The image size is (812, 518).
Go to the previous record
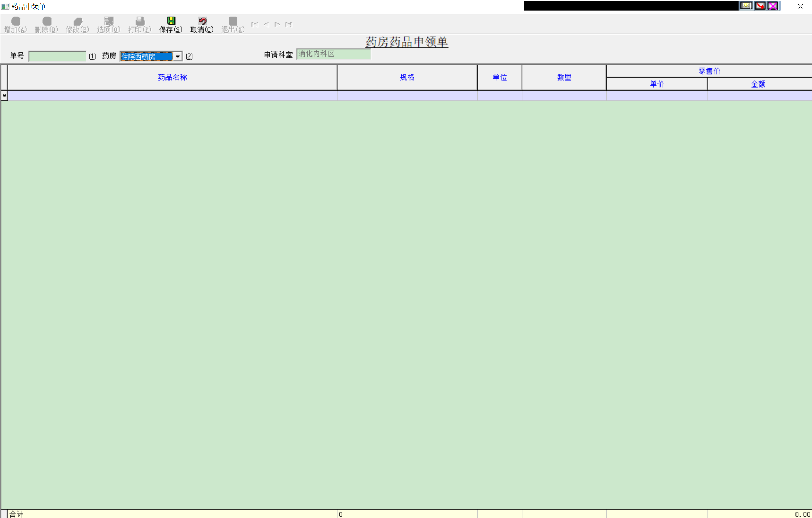point(266,25)
